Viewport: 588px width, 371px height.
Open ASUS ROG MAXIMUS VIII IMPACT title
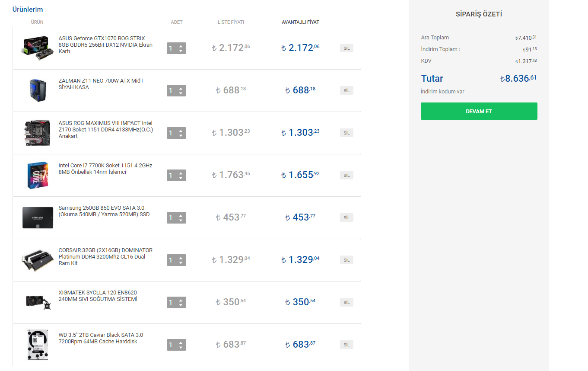point(106,129)
